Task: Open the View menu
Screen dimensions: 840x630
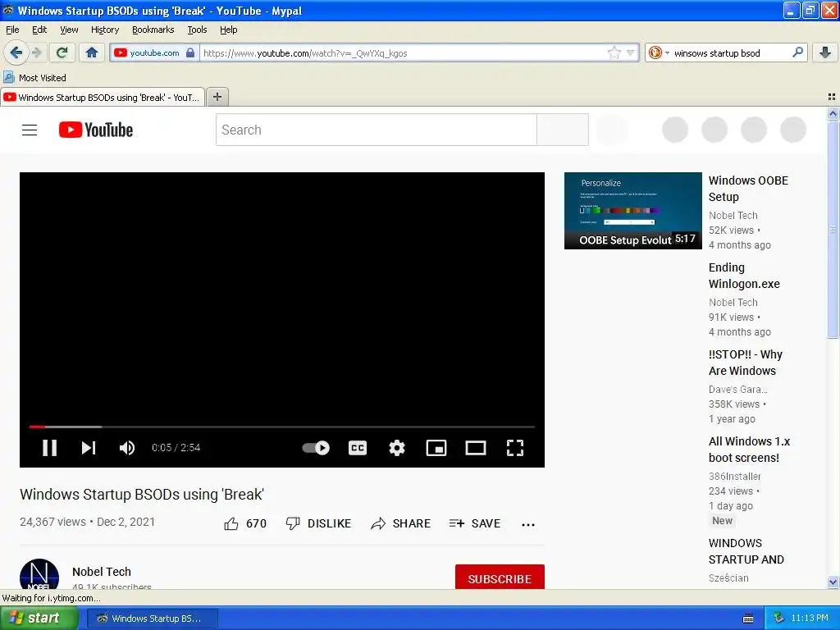Action: 69,30
